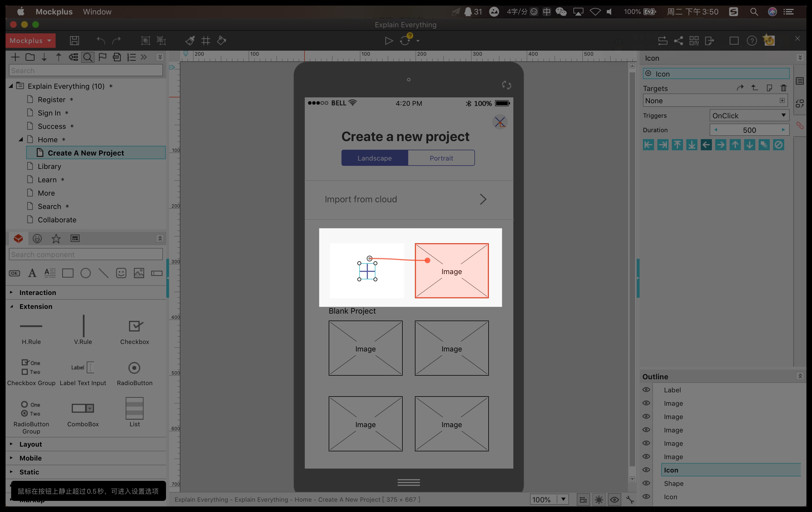
Task: Expand the Interaction component section
Action: point(11,292)
